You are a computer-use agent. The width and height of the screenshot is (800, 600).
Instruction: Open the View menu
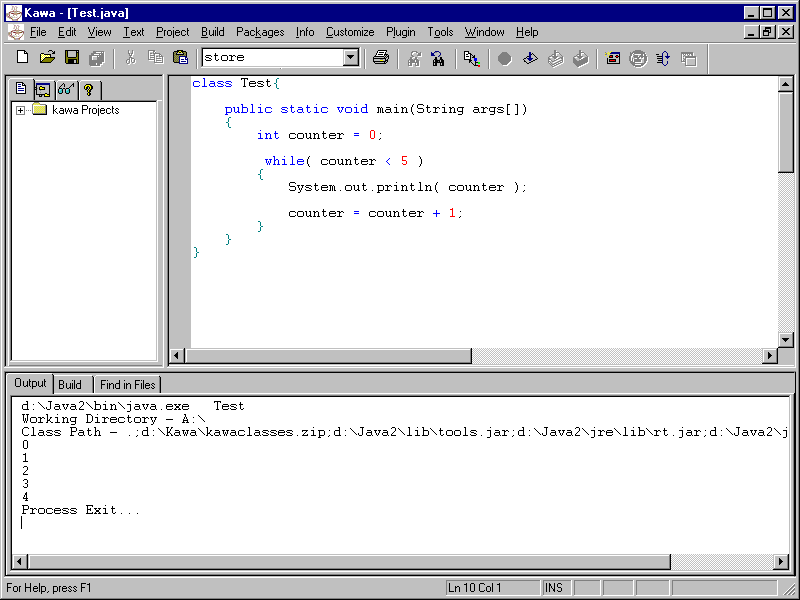99,32
